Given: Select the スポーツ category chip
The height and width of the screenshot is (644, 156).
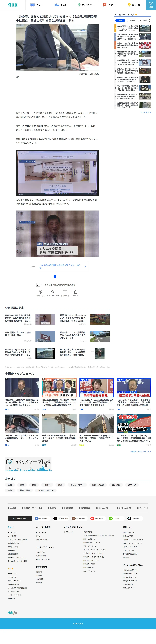Looking at the screenshot, I should tap(132, 485).
